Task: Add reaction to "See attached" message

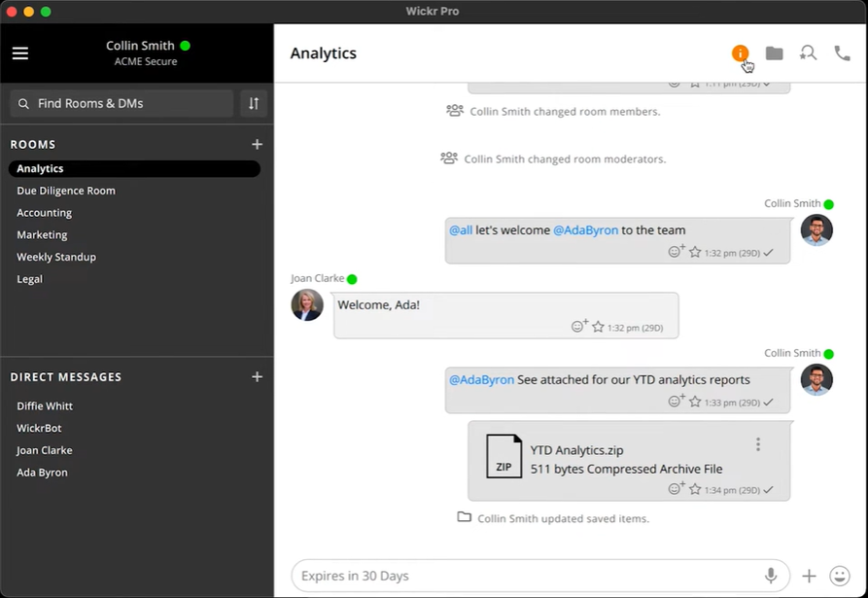Action: (676, 401)
